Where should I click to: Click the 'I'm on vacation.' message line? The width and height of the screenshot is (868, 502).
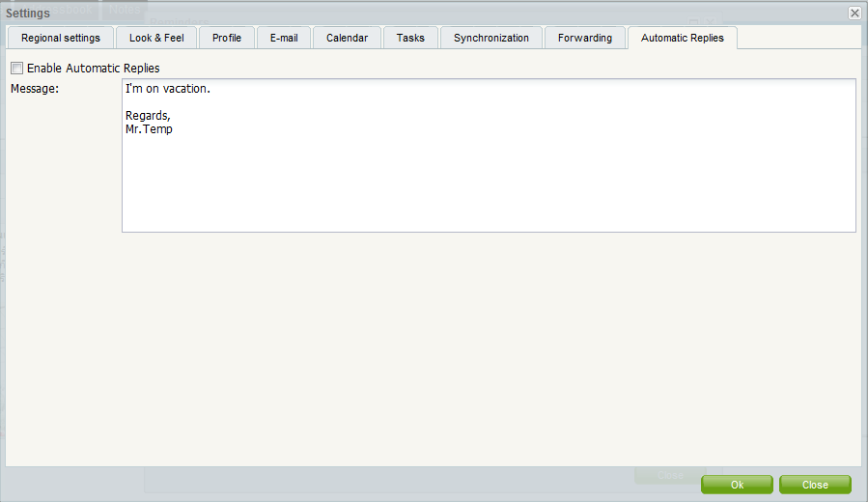point(168,89)
